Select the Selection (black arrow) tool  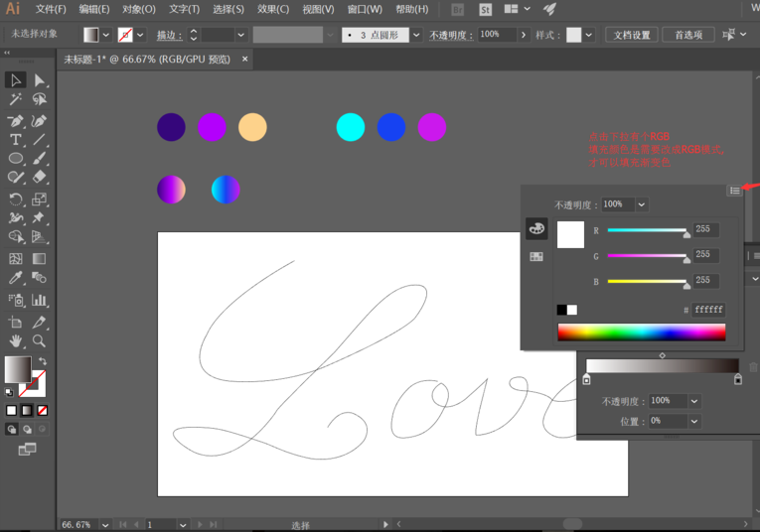[x=16, y=80]
